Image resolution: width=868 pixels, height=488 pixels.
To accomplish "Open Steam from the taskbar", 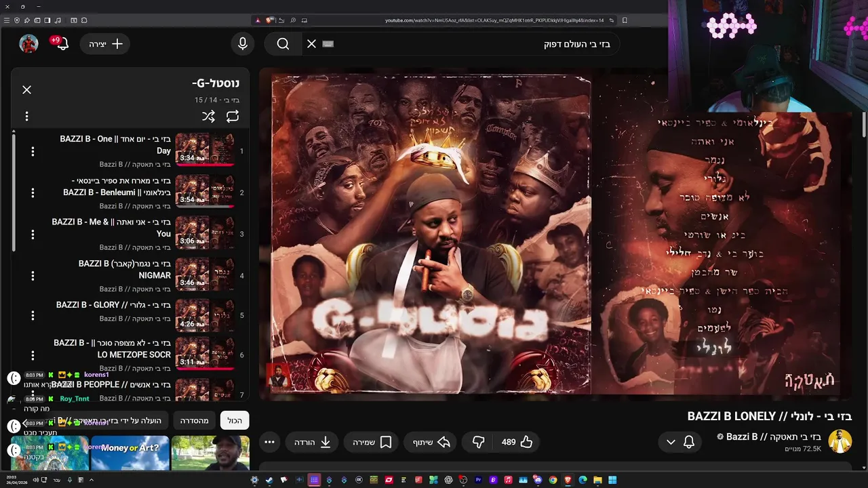I will click(270, 481).
